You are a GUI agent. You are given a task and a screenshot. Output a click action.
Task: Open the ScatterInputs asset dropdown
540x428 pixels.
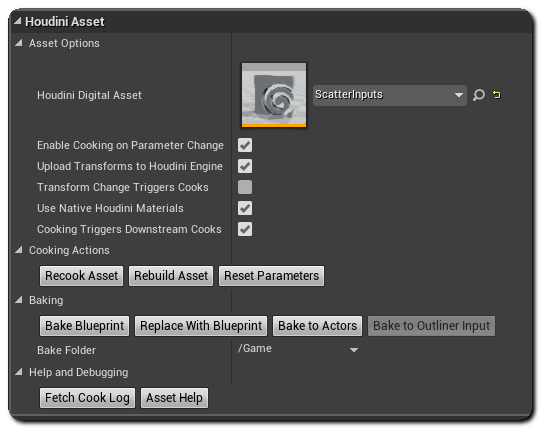click(390, 95)
